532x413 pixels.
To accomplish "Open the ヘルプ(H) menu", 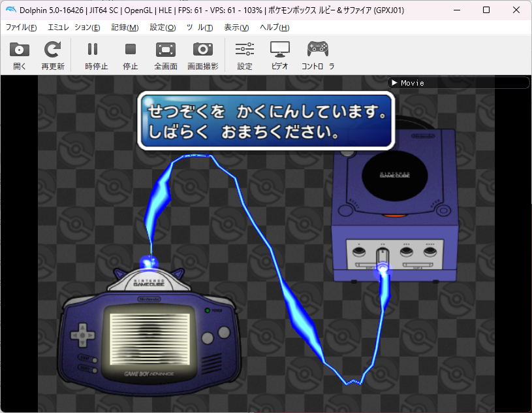I will (x=274, y=27).
